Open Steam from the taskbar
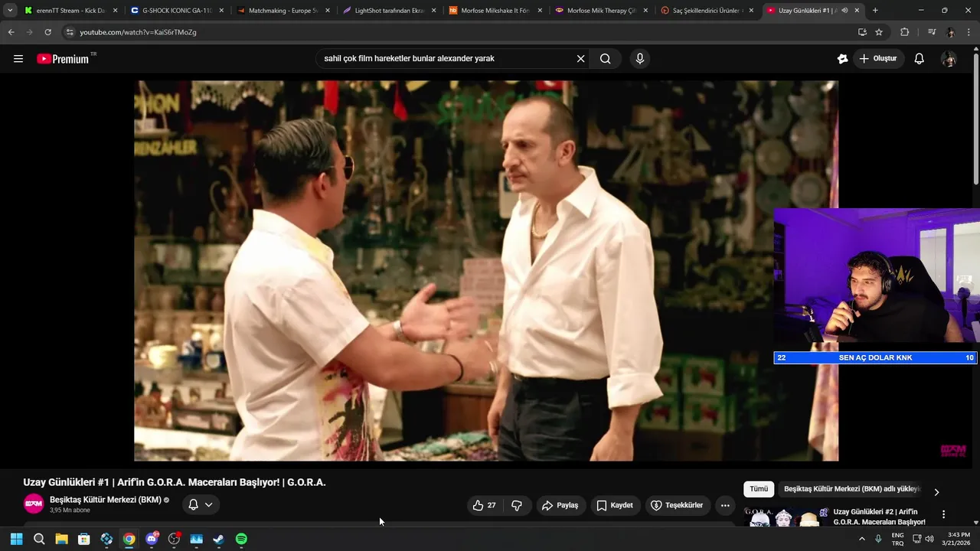 pos(218,539)
